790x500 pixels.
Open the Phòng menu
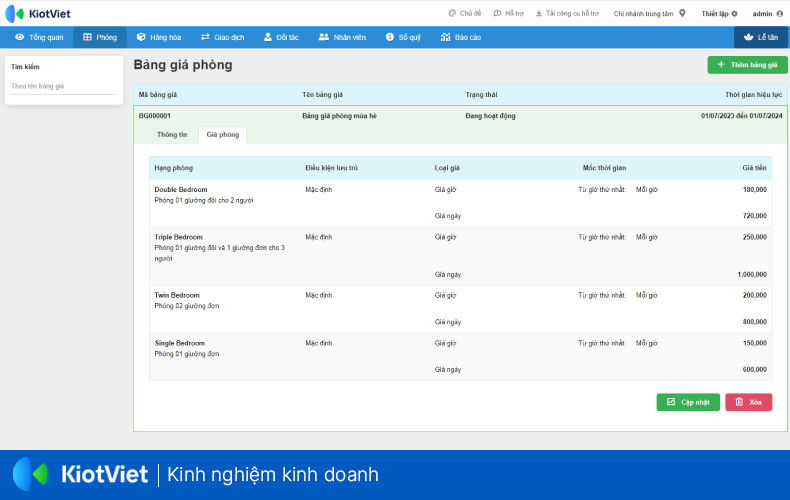click(100, 37)
